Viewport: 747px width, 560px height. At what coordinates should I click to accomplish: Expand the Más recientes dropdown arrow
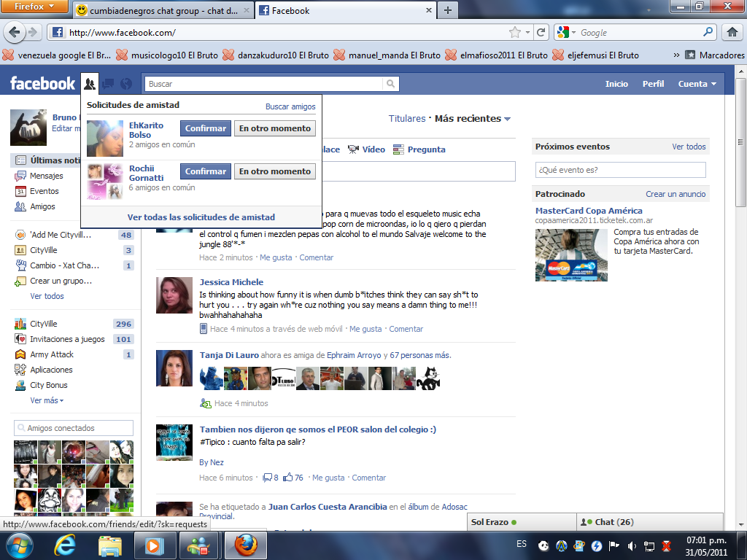pos(508,119)
